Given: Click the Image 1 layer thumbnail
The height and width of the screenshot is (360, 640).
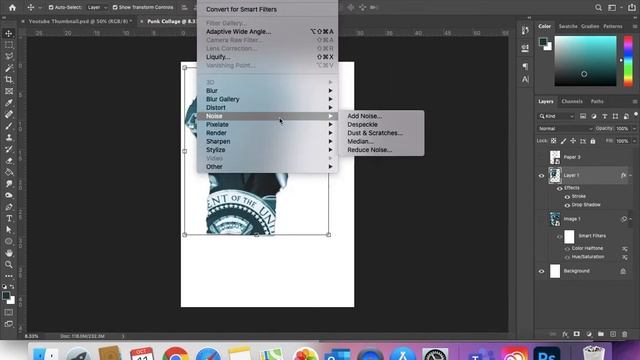Looking at the screenshot, I should coord(555,219).
